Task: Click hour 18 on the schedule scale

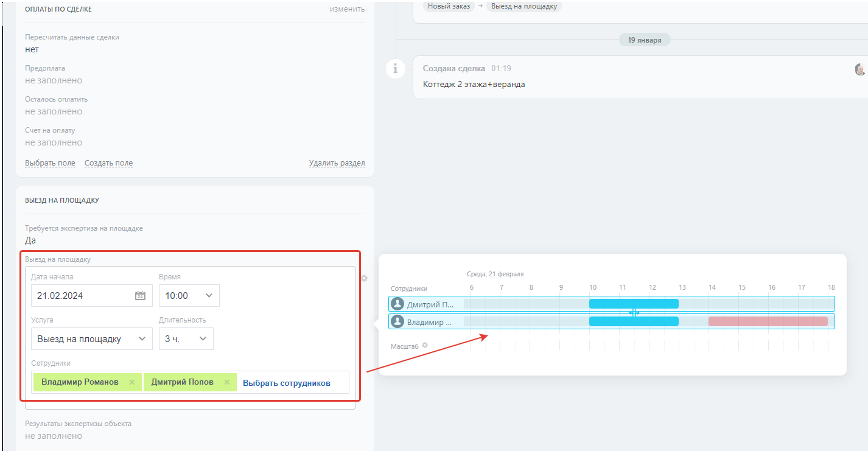Action: tap(831, 287)
